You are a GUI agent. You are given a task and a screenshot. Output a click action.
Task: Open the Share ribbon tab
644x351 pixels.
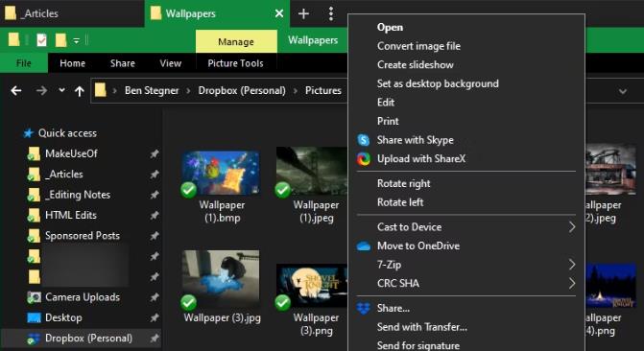[x=123, y=63]
